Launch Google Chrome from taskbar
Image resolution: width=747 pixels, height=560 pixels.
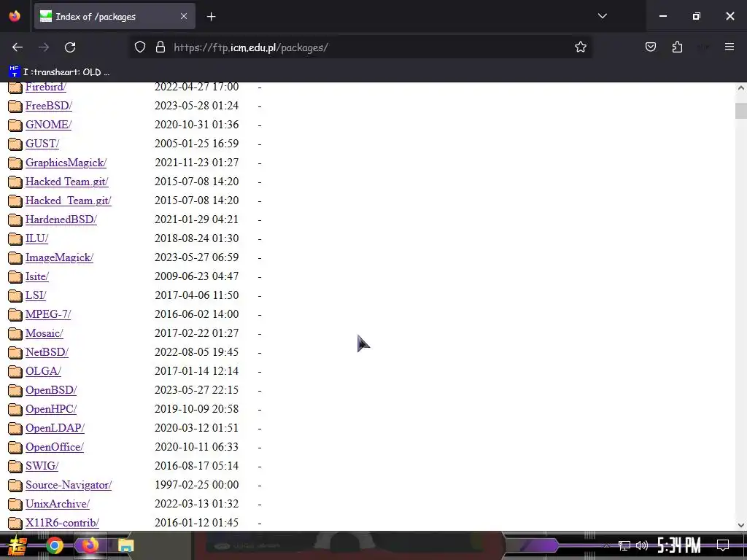tap(54, 545)
